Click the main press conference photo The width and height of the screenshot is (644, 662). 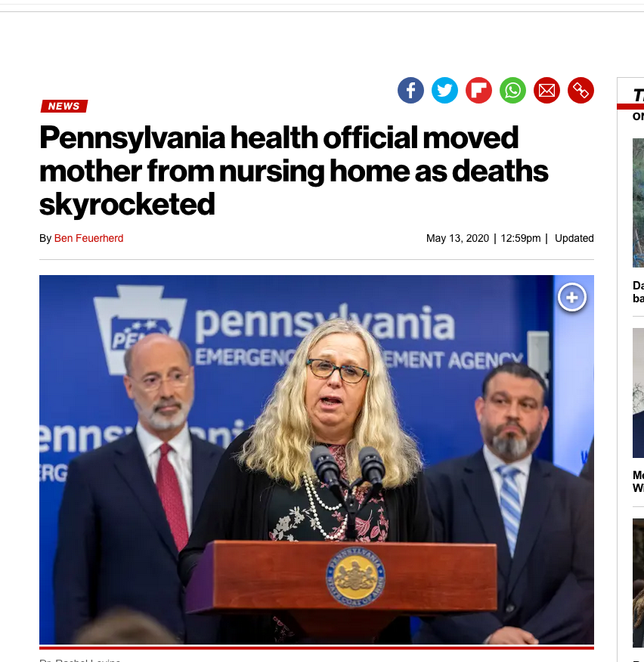[316, 459]
